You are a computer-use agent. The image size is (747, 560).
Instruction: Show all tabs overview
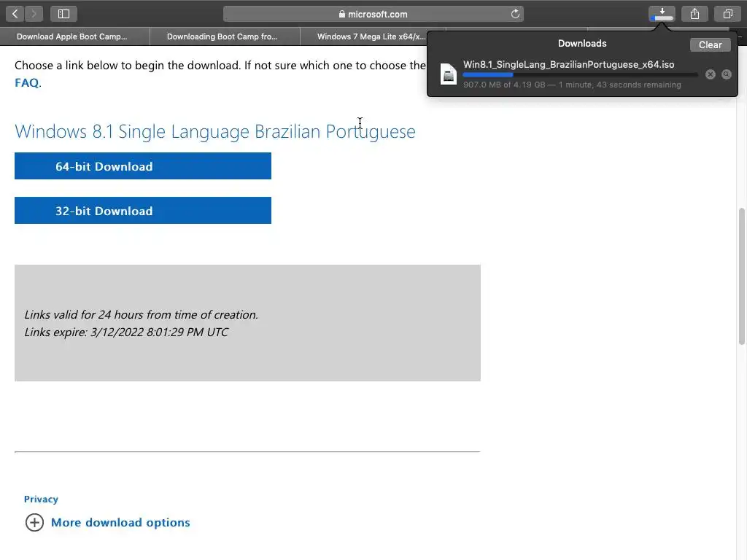[x=727, y=14]
